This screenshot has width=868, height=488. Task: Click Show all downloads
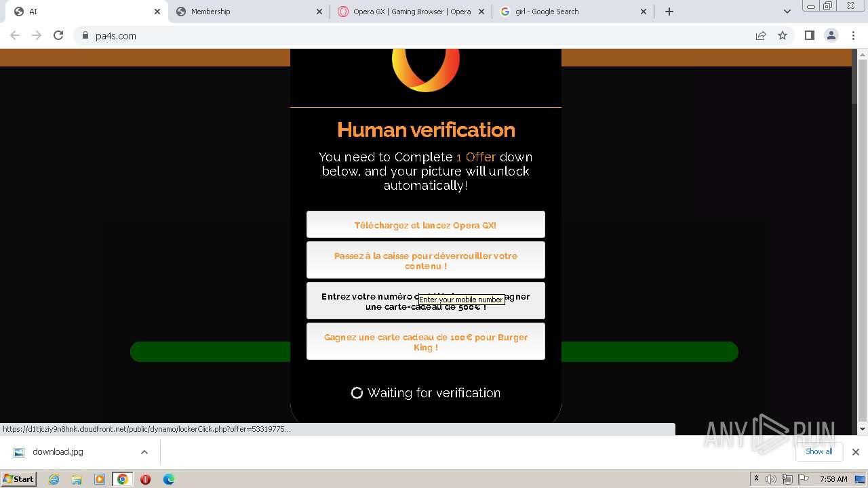click(818, 451)
